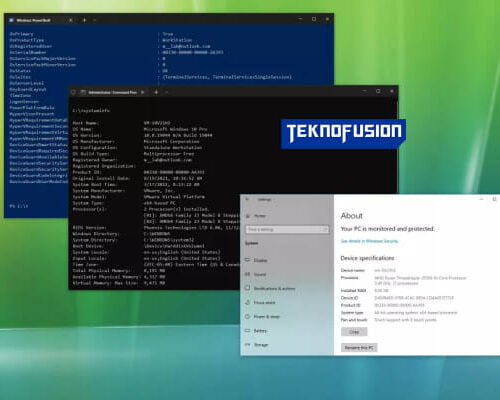Open a new tab in the PowerShell window

point(84,20)
